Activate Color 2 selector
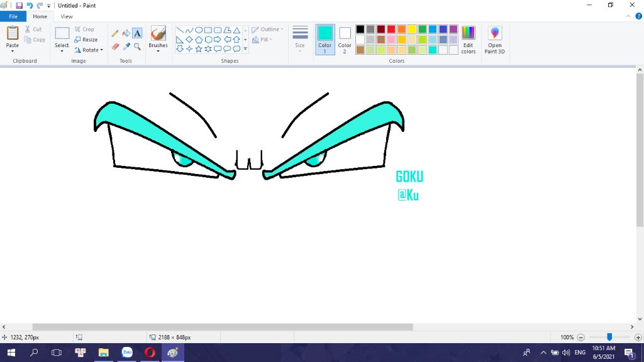Screen dimensions: 644x362 345,40
